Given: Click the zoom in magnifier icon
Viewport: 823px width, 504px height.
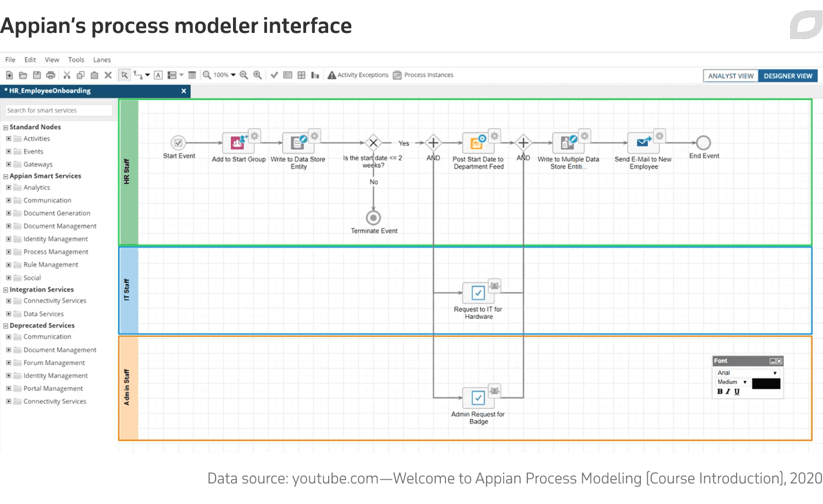Looking at the screenshot, I should pyautogui.click(x=257, y=75).
